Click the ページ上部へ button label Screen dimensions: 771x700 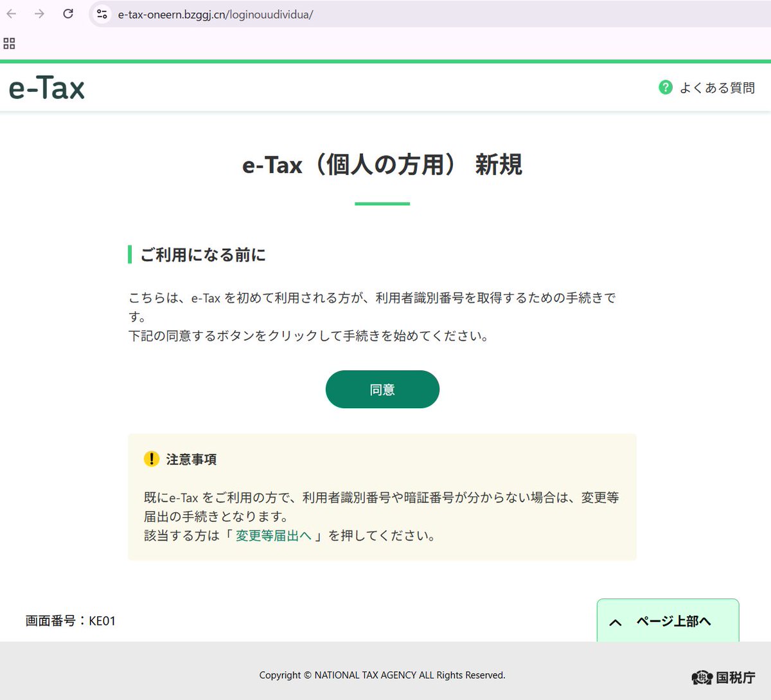point(673,621)
